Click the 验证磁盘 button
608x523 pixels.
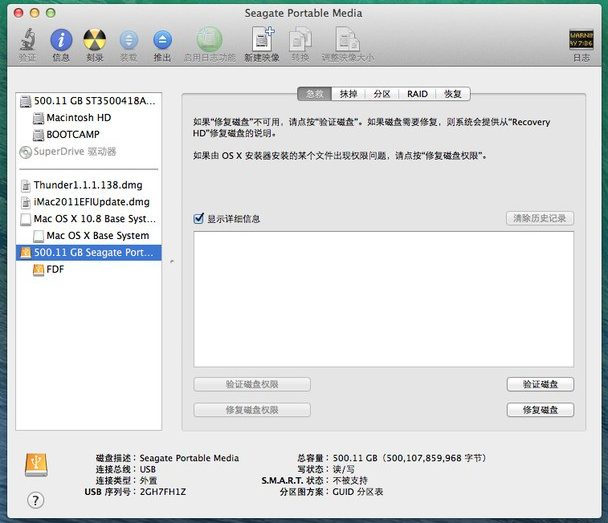(540, 384)
